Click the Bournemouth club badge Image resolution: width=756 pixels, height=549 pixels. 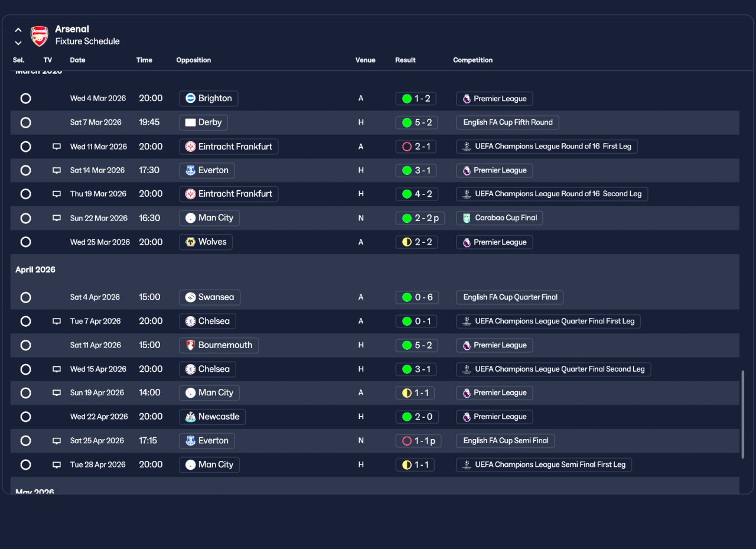[x=190, y=345]
